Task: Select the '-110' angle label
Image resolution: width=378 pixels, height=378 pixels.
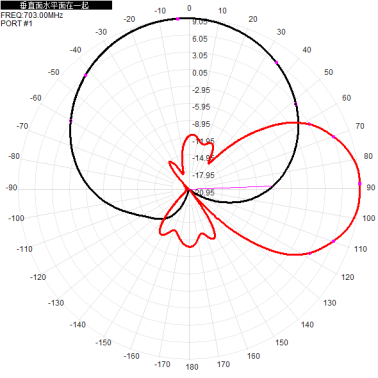Action: pos(25,249)
